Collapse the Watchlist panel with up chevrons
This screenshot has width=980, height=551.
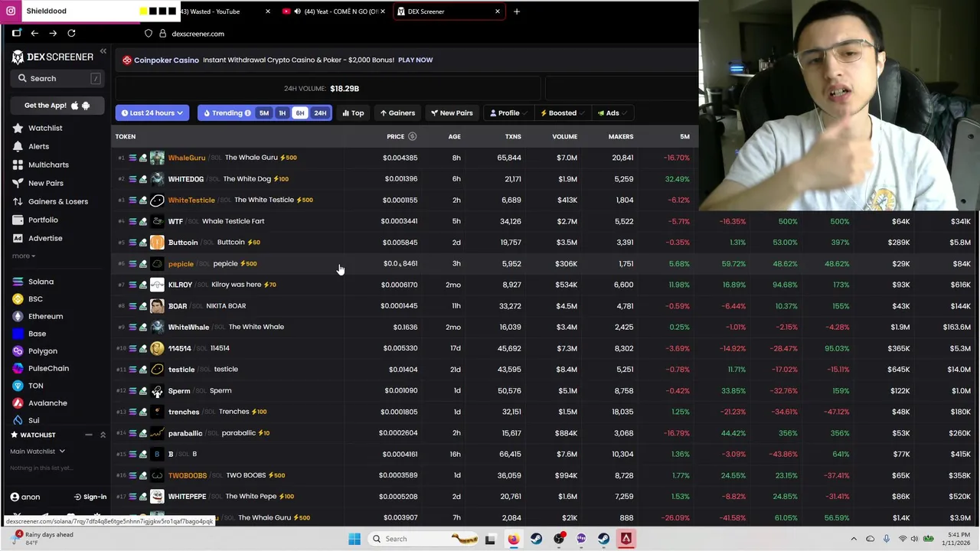tap(103, 435)
